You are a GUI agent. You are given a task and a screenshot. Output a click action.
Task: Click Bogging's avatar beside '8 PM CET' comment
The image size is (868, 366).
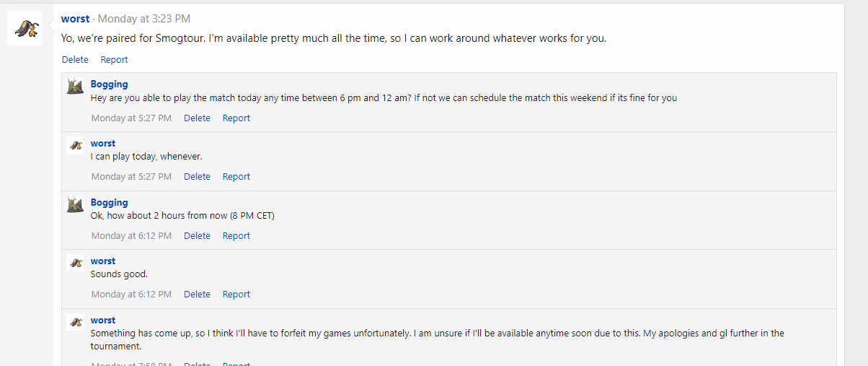(x=75, y=204)
